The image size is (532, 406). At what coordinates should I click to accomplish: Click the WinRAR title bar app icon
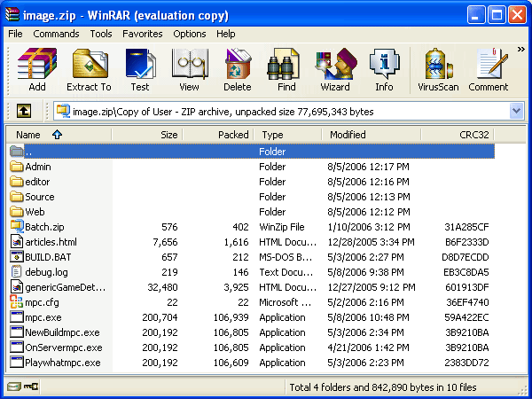point(12,14)
